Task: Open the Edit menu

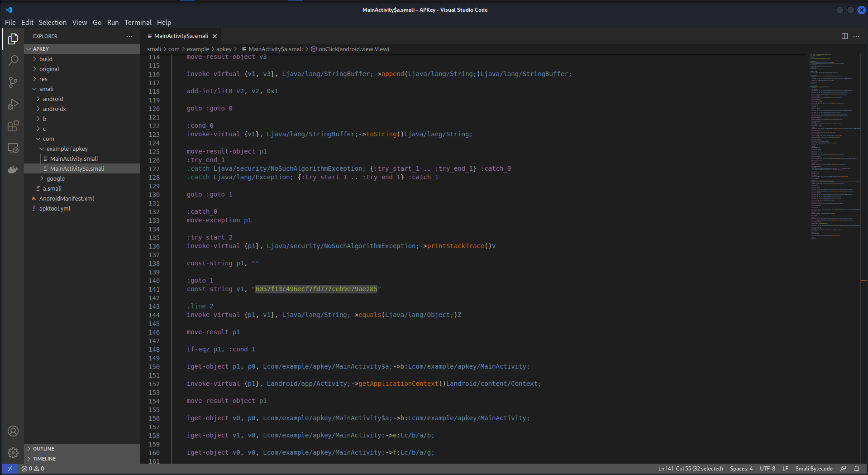Action: [x=27, y=22]
